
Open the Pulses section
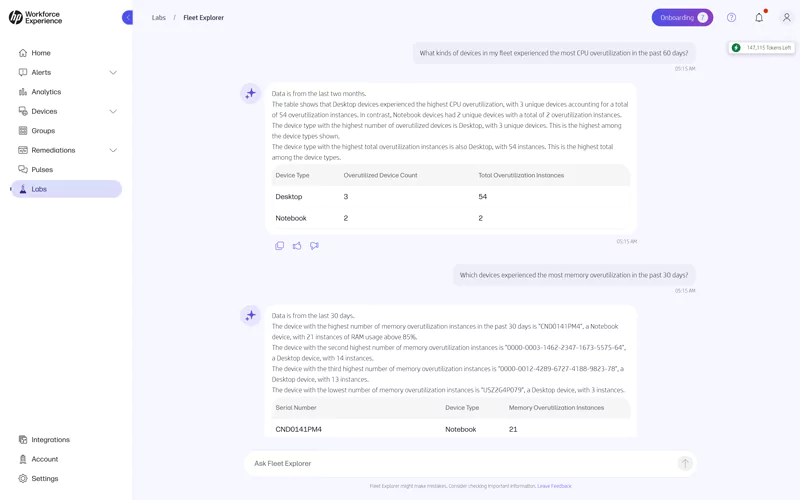click(42, 170)
